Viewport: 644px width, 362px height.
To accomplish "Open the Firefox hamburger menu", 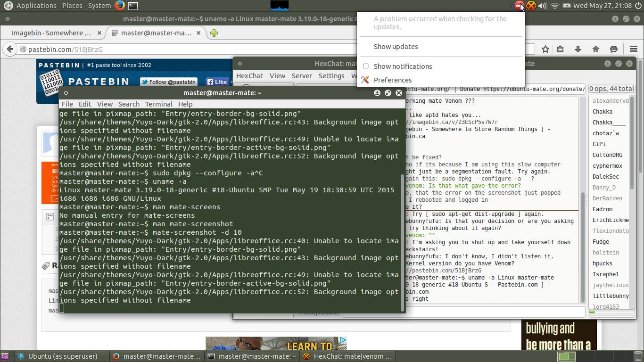I will click(x=634, y=49).
